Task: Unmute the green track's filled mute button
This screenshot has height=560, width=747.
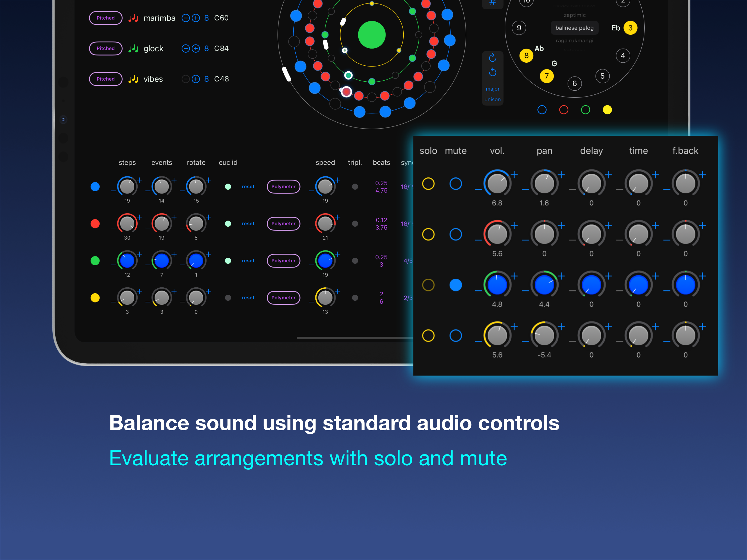Action: pyautogui.click(x=455, y=285)
